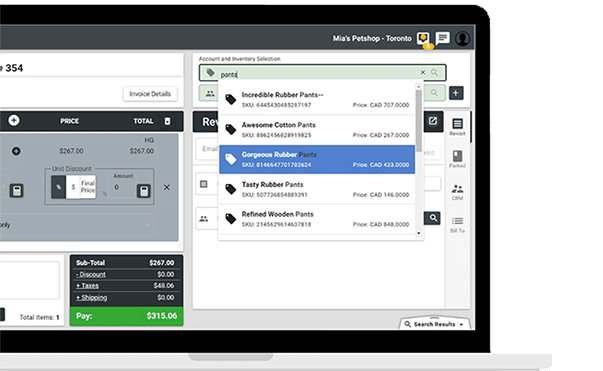Select Gorgeous Rubber Pants from results

click(317, 160)
